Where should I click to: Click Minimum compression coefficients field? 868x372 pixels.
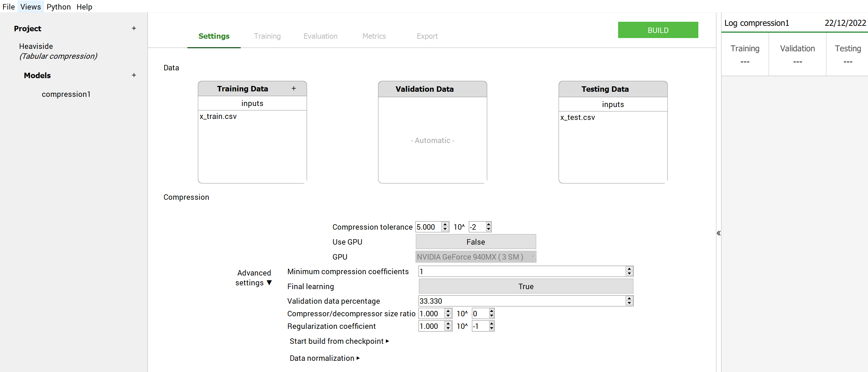pos(522,271)
